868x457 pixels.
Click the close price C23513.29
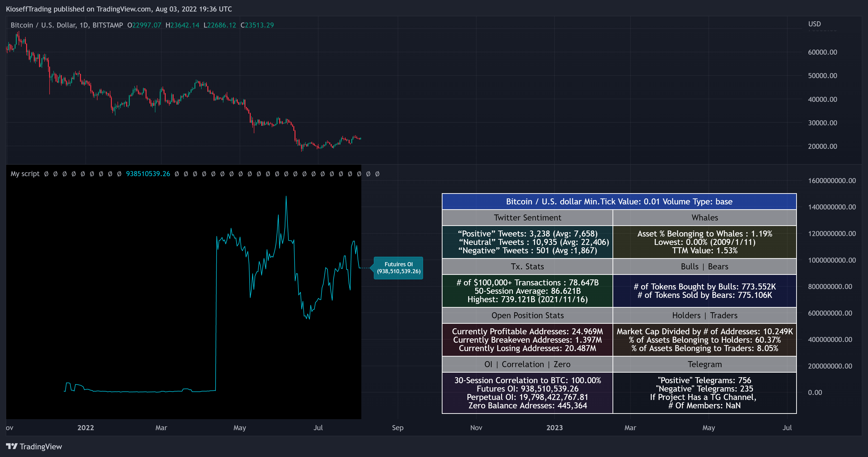257,25
